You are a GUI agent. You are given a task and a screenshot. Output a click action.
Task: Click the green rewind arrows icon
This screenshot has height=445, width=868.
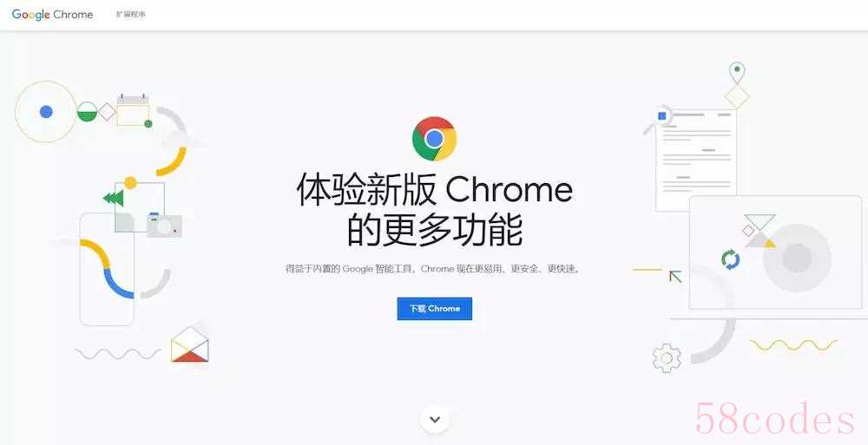click(114, 198)
